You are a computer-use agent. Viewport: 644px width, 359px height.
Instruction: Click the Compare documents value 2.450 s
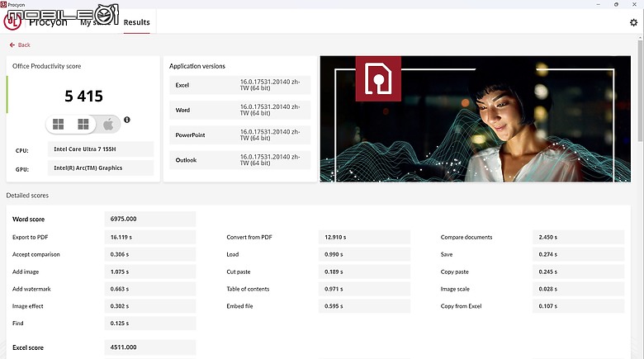[x=578, y=237]
